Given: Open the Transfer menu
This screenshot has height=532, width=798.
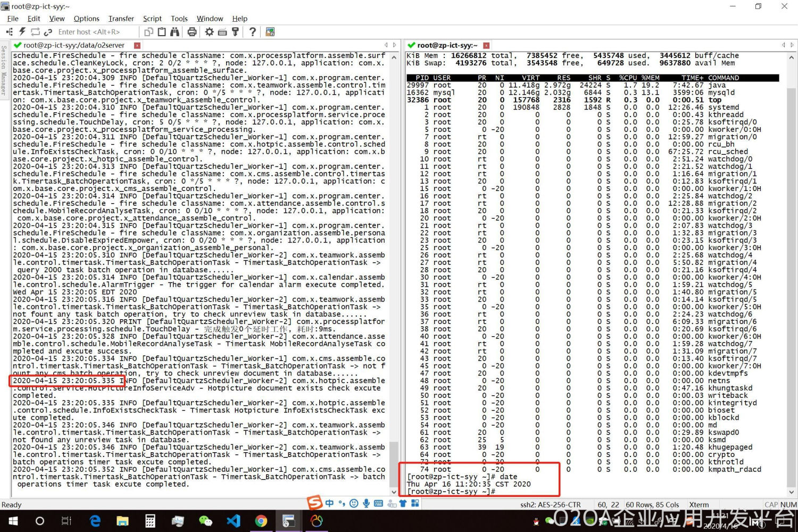Looking at the screenshot, I should click(x=121, y=19).
